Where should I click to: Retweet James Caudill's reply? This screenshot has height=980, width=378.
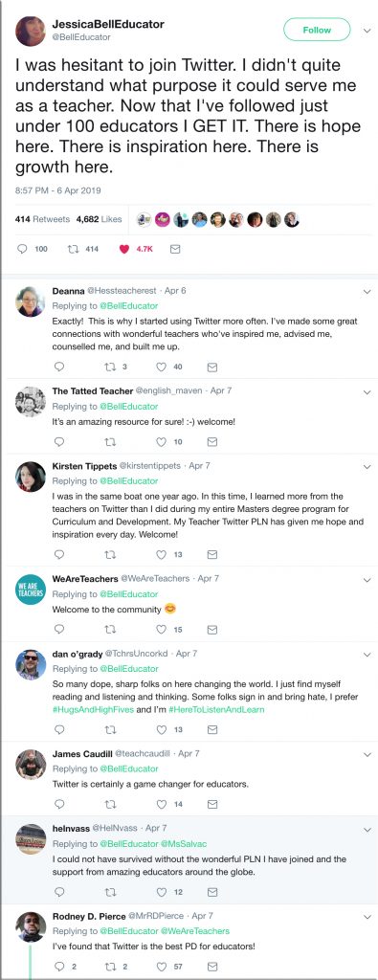pyautogui.click(x=111, y=804)
